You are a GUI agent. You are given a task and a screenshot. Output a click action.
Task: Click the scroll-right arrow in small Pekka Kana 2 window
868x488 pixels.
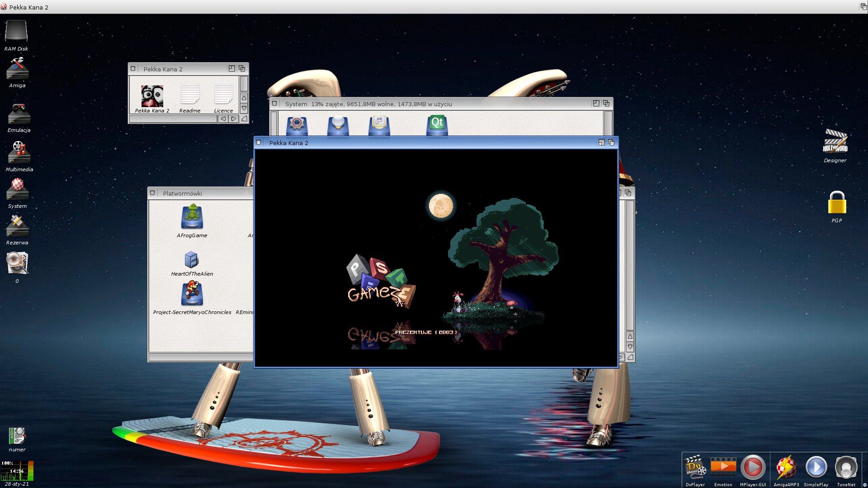click(233, 119)
